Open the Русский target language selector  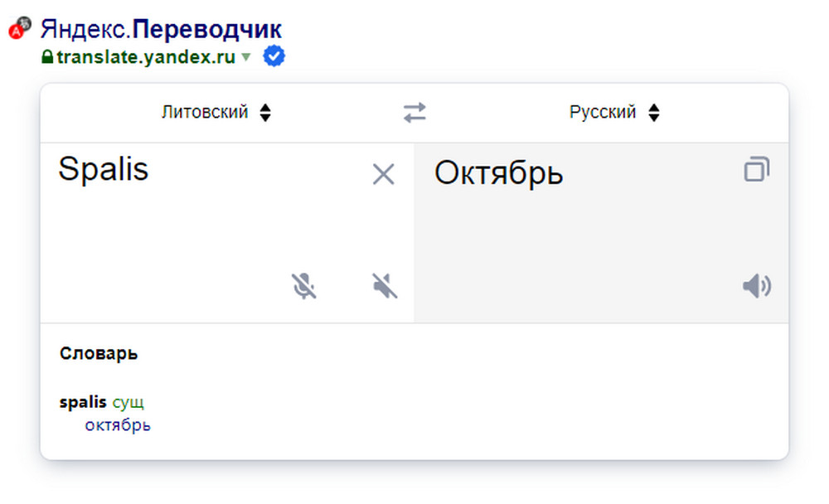tap(614, 113)
